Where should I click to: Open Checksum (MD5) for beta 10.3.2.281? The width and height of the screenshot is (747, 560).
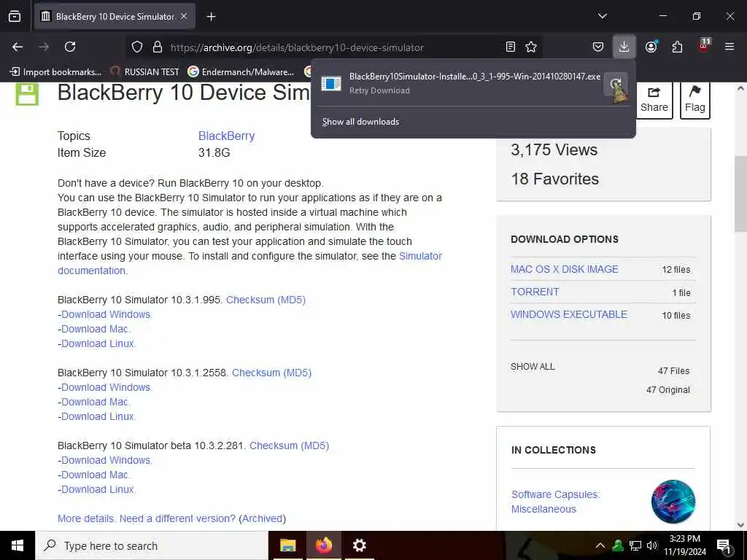coord(289,446)
